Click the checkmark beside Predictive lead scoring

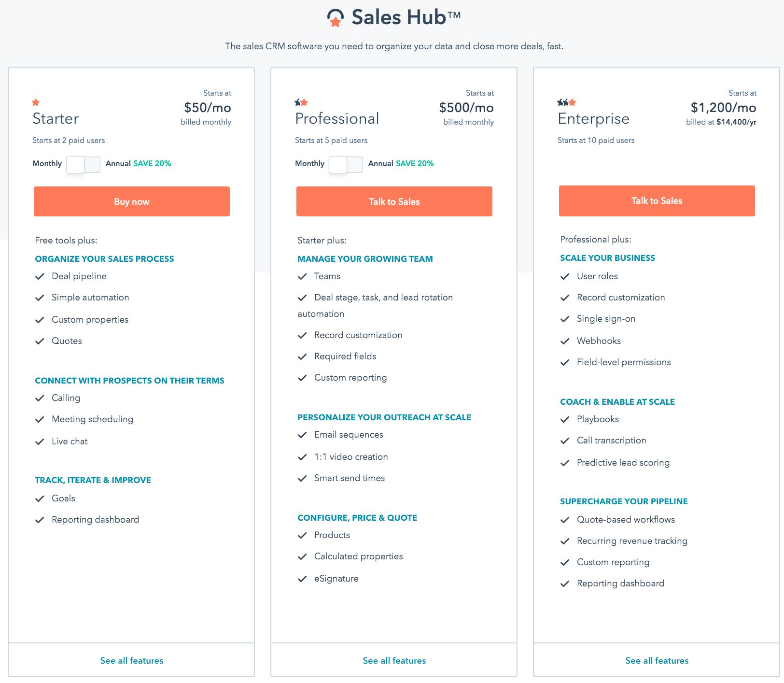[565, 463]
